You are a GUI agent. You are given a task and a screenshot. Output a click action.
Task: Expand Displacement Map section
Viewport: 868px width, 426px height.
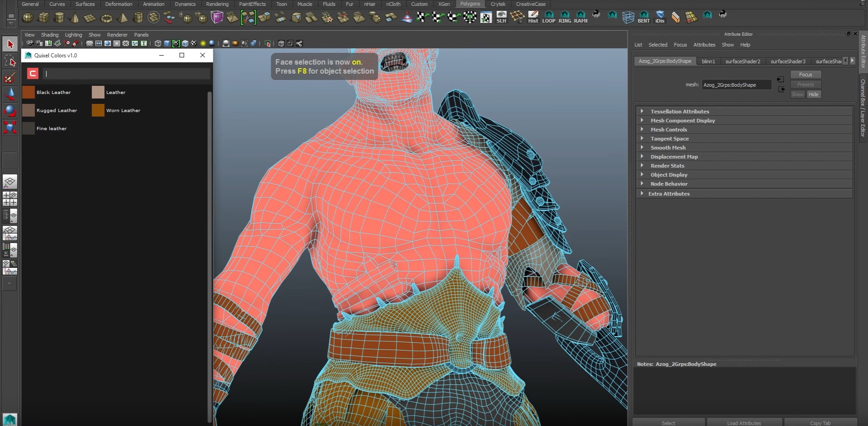pos(744,156)
